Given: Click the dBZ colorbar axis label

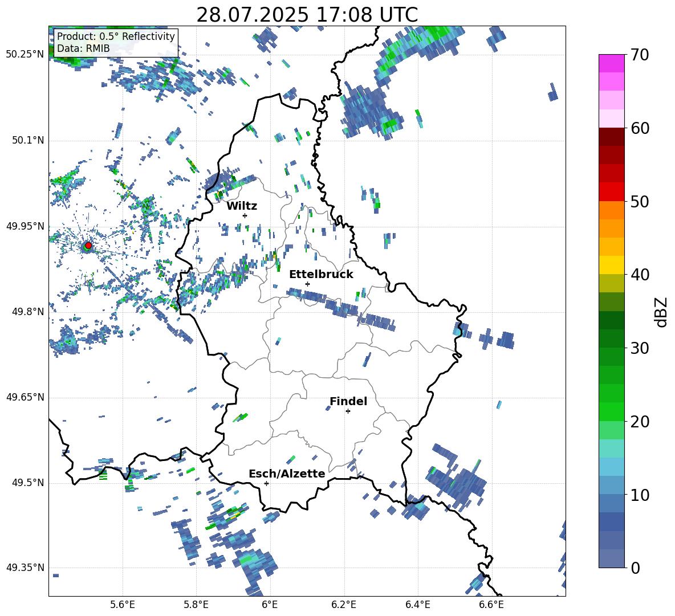Looking at the screenshot, I should [x=662, y=312].
